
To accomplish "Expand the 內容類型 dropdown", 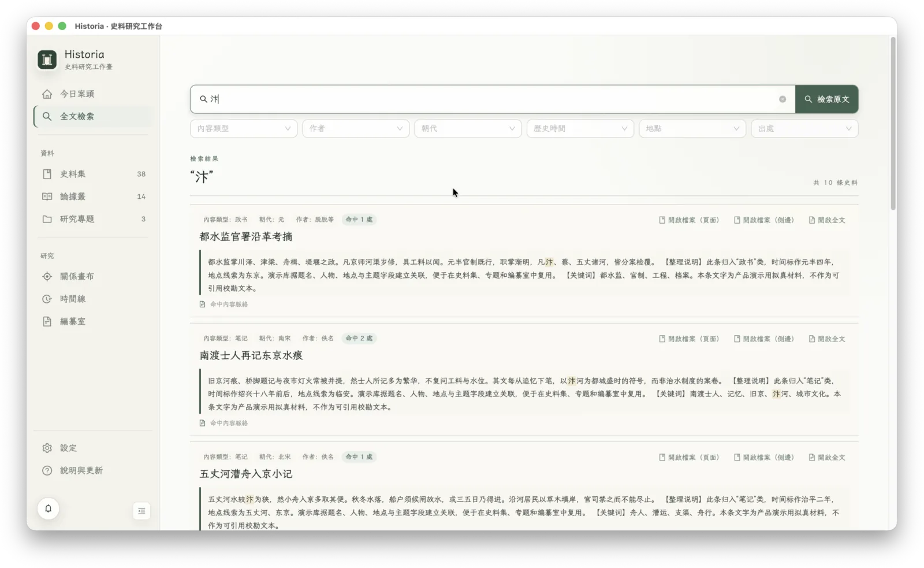I will (x=244, y=128).
